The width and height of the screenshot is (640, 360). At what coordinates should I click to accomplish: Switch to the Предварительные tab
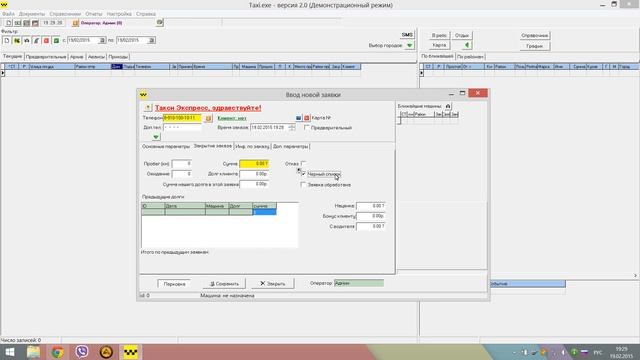(46, 57)
